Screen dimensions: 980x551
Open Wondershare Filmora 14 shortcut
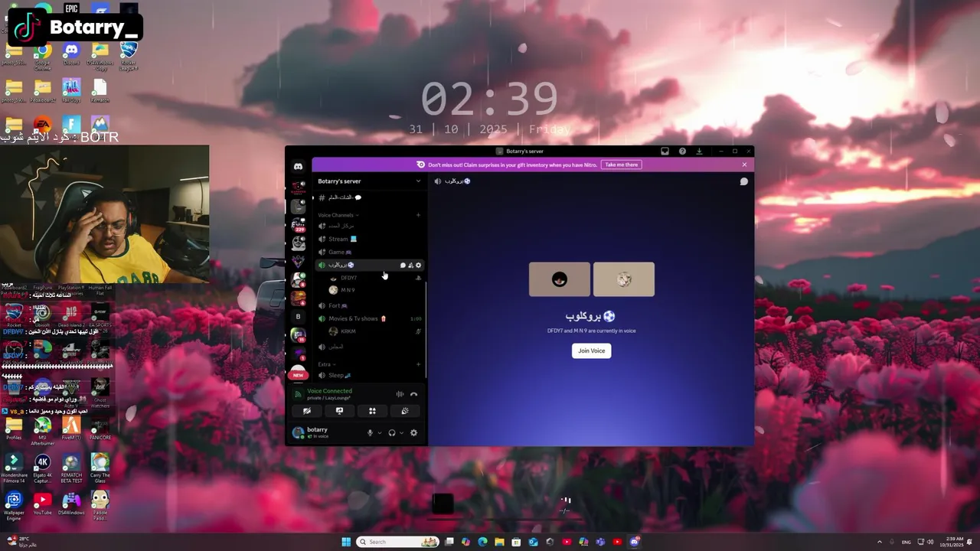pos(14,468)
